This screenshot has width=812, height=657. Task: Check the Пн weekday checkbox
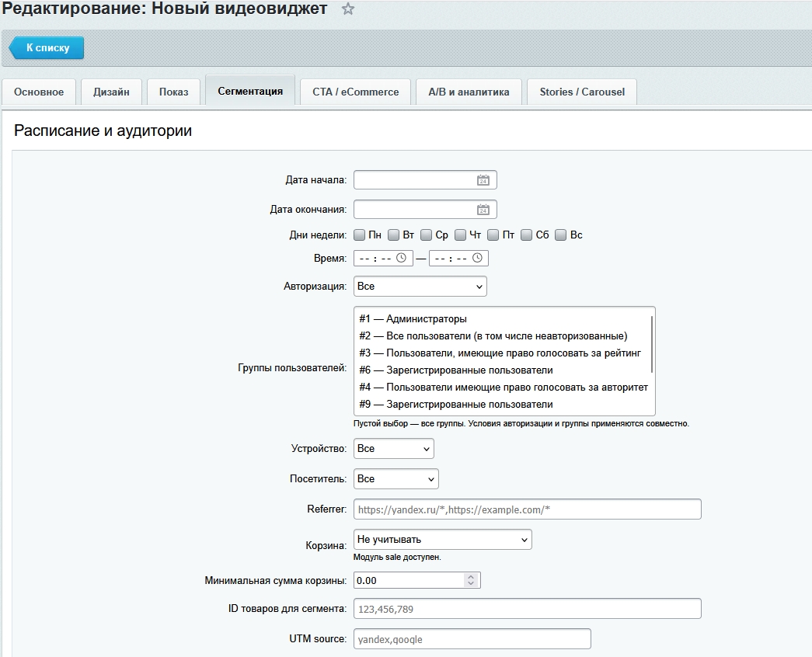pyautogui.click(x=360, y=235)
